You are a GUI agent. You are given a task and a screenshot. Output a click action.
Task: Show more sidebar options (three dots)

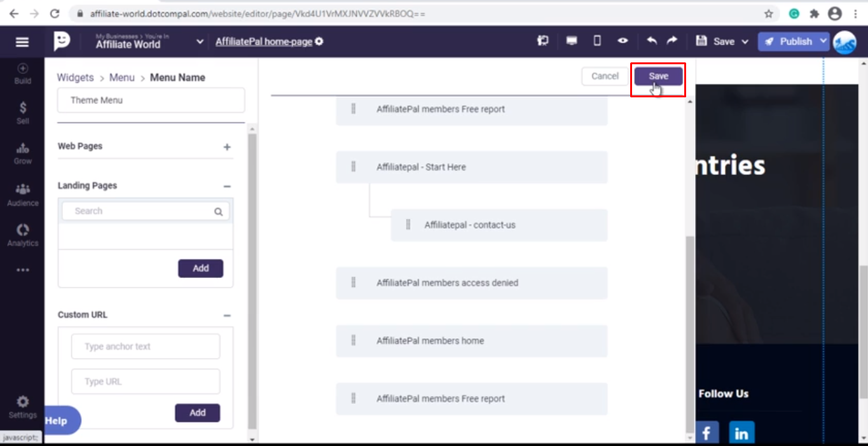click(x=23, y=270)
